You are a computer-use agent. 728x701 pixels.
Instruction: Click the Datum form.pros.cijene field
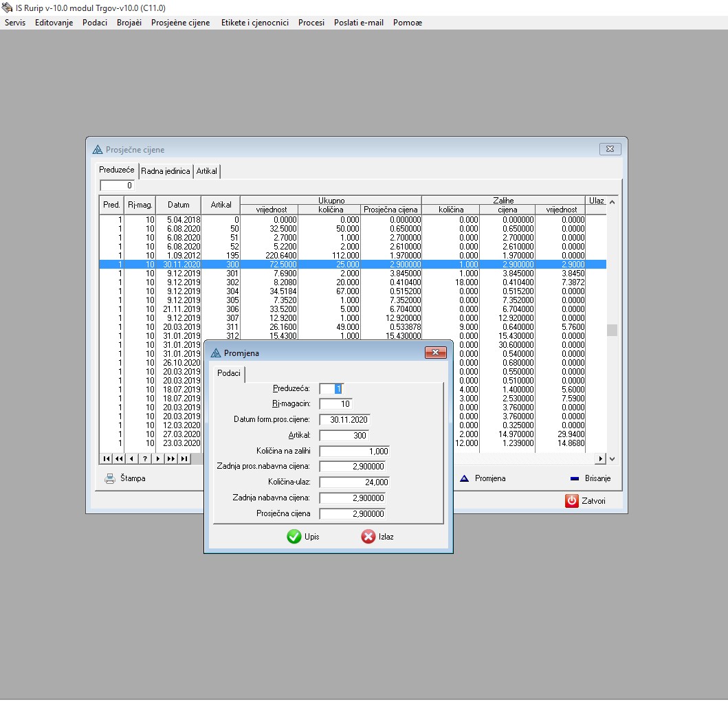click(x=345, y=420)
